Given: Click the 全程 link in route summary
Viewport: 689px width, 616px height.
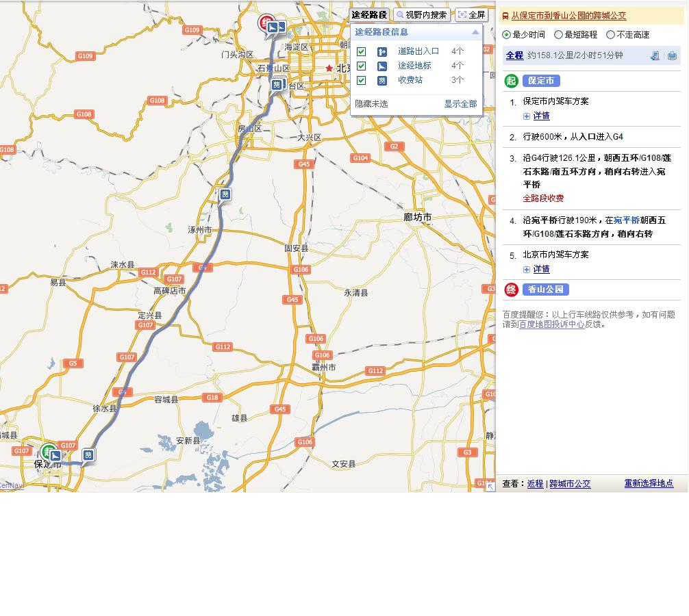Looking at the screenshot, I should [514, 55].
